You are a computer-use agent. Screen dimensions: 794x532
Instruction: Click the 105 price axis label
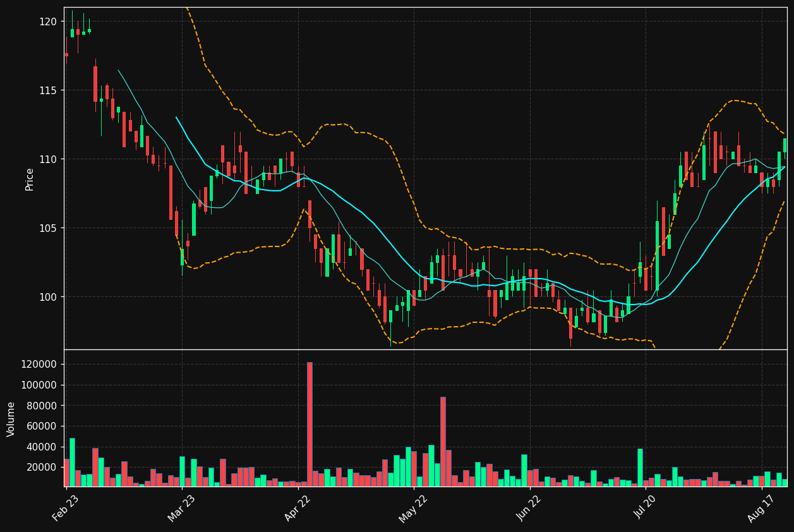point(49,228)
